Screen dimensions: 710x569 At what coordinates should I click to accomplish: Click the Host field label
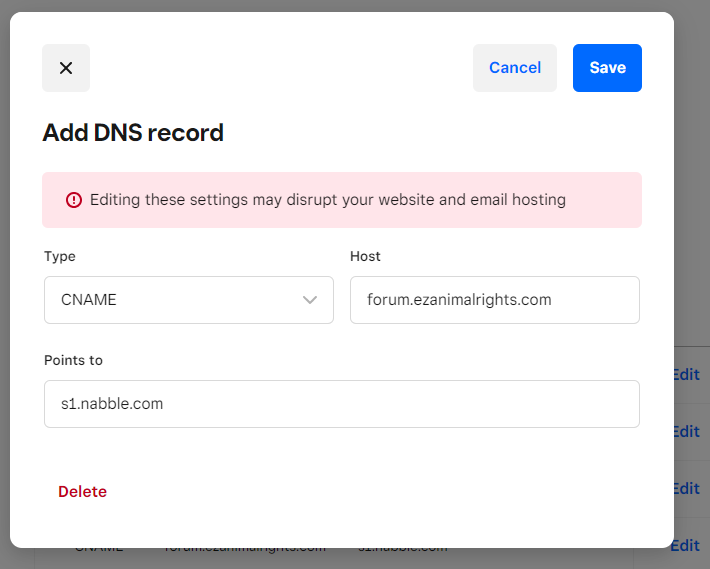[365, 256]
